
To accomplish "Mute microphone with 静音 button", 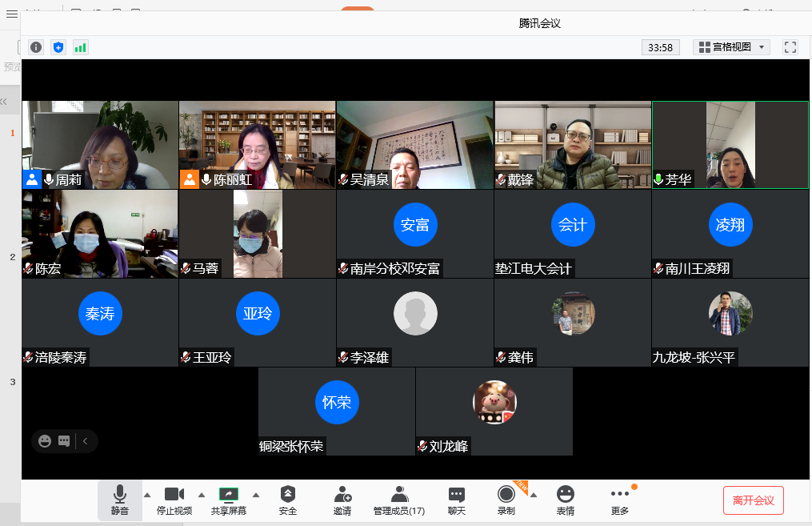I will click(x=119, y=500).
